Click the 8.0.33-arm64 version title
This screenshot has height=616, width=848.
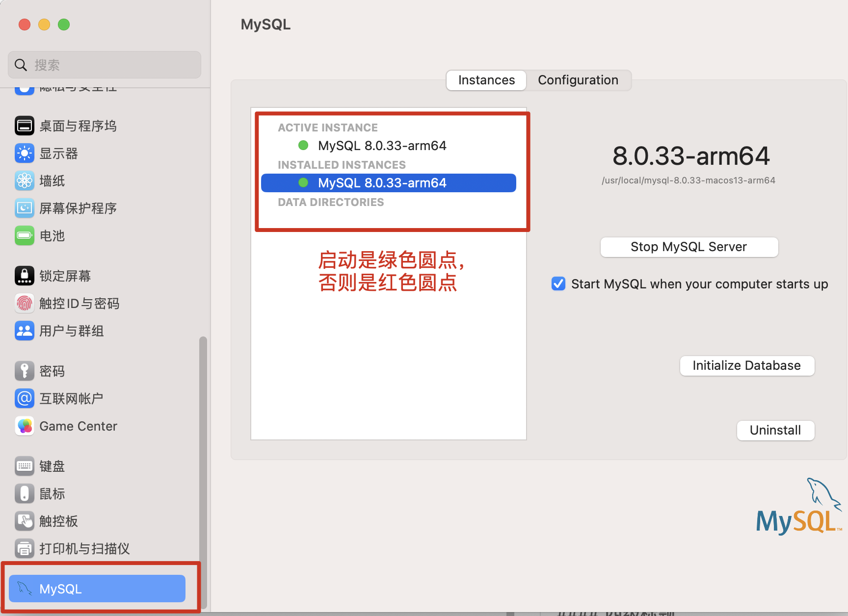pos(691,156)
